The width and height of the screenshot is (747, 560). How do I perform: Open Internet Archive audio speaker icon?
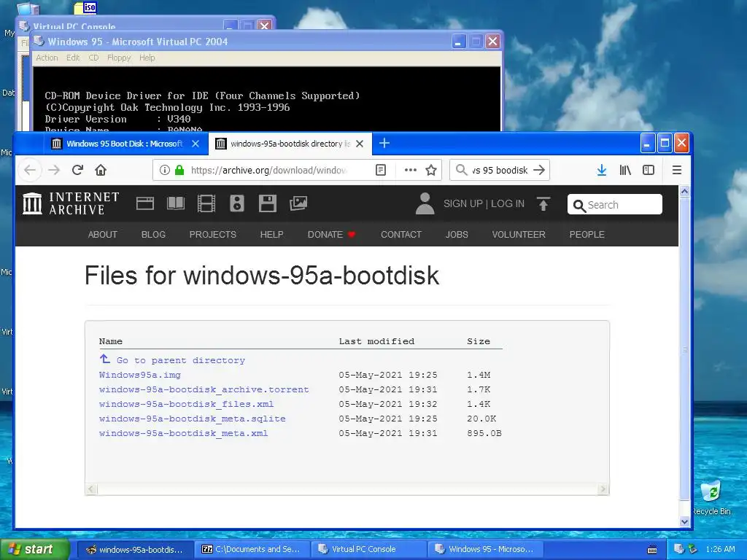click(237, 203)
